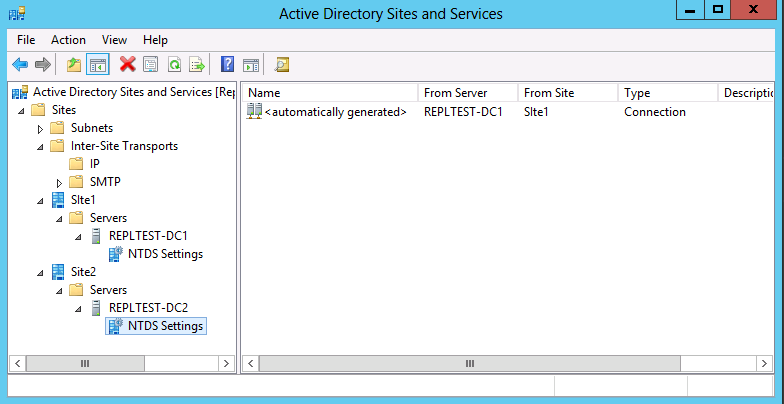Minimize the Sites and Services window

tap(692, 10)
